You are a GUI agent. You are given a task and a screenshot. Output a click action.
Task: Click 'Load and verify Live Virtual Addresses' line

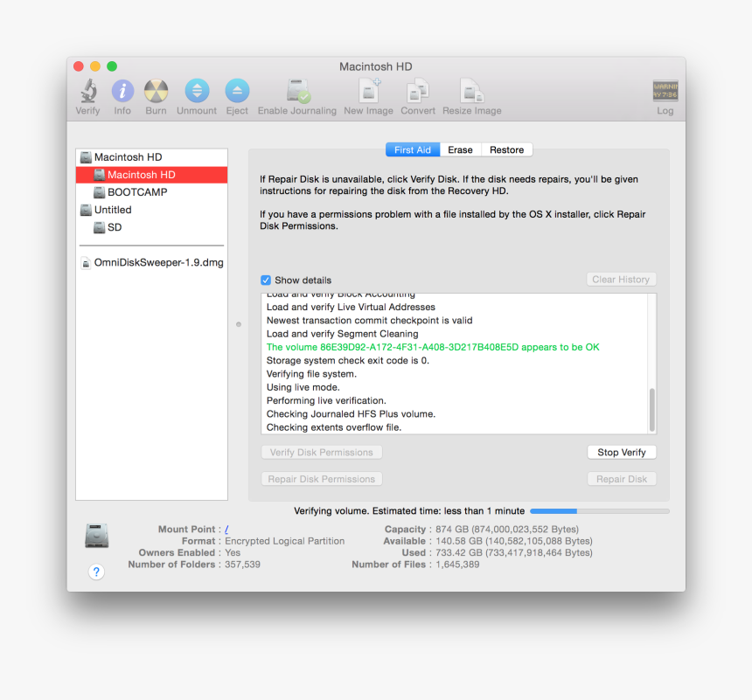tap(351, 307)
